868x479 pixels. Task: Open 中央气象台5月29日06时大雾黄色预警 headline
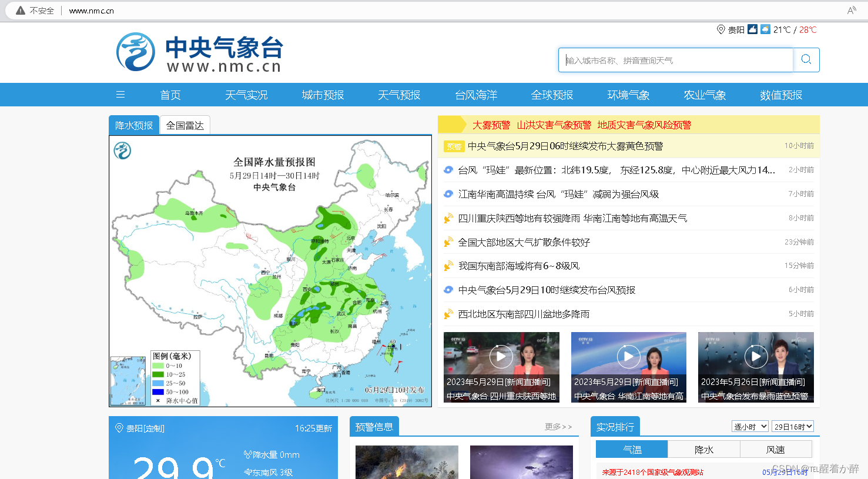tap(565, 146)
